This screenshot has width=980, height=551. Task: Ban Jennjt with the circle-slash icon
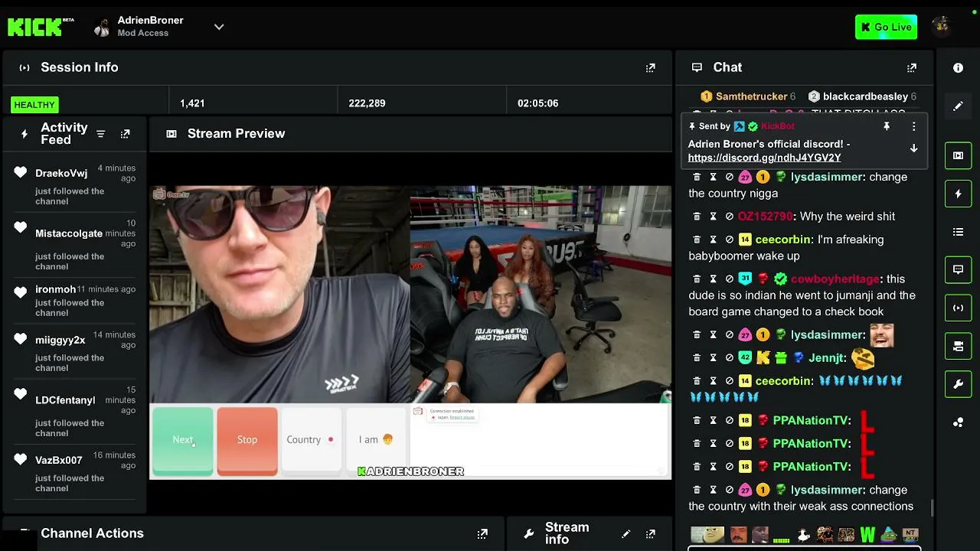(729, 357)
